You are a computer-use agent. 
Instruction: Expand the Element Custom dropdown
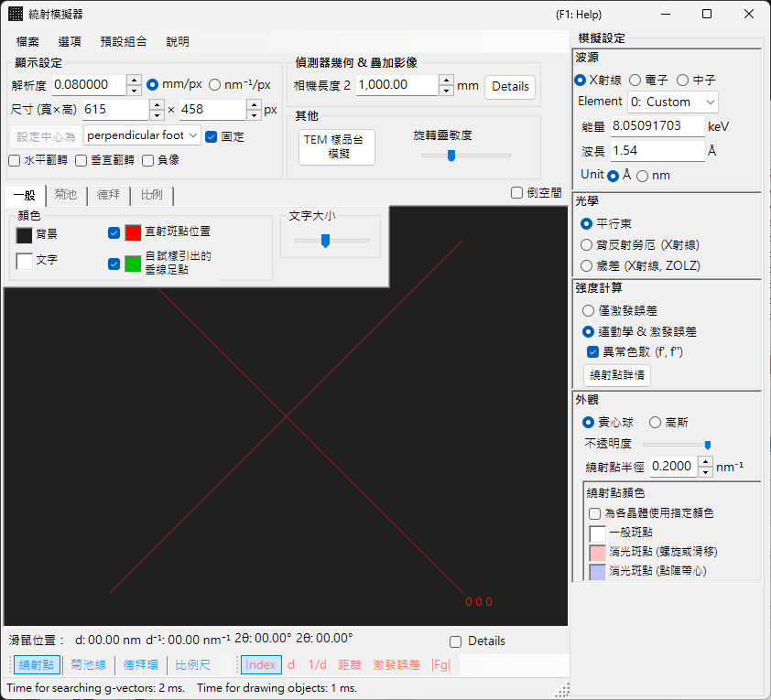pos(673,102)
